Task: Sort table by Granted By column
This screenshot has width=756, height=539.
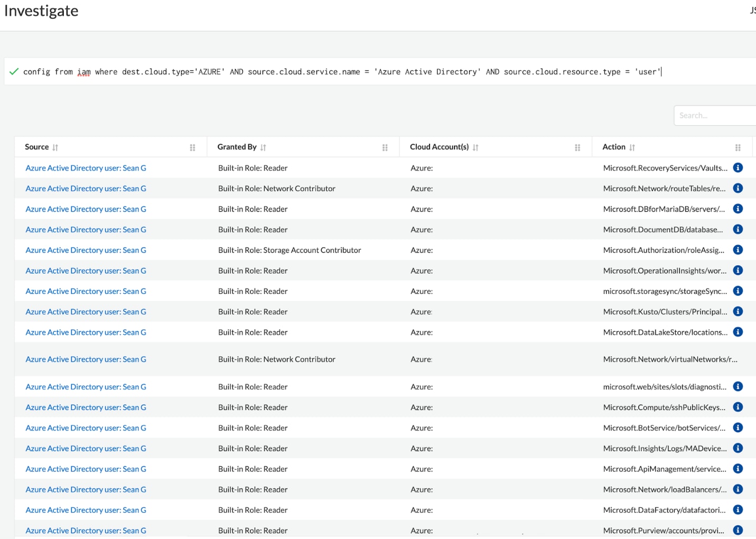Action: pyautogui.click(x=263, y=147)
